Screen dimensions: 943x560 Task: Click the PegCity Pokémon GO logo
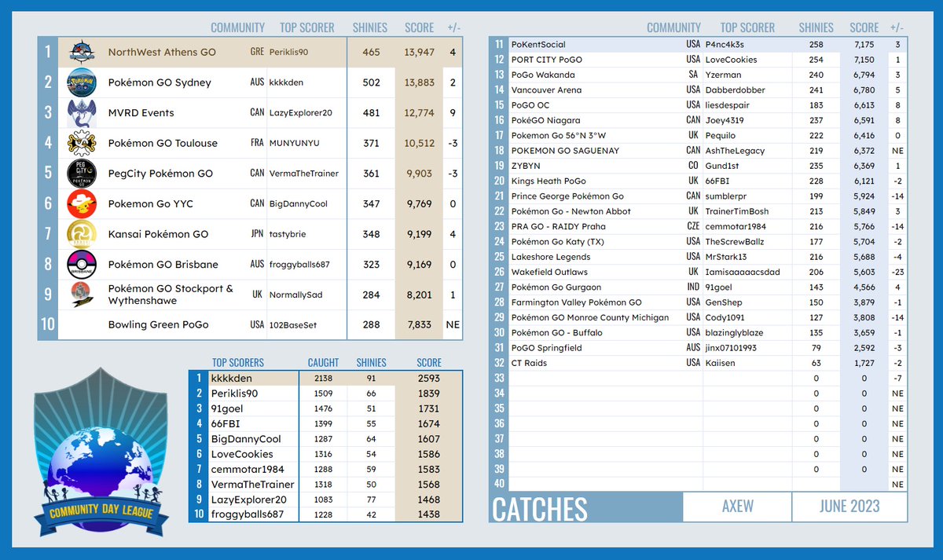click(83, 174)
